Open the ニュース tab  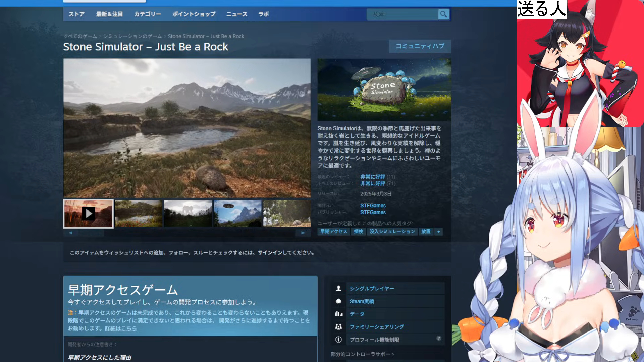pyautogui.click(x=236, y=14)
